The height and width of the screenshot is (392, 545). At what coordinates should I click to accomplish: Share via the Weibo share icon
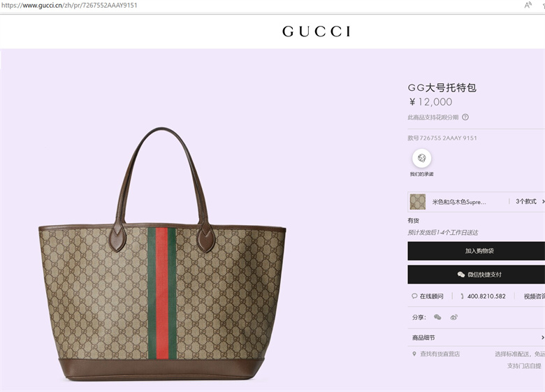pos(454,317)
